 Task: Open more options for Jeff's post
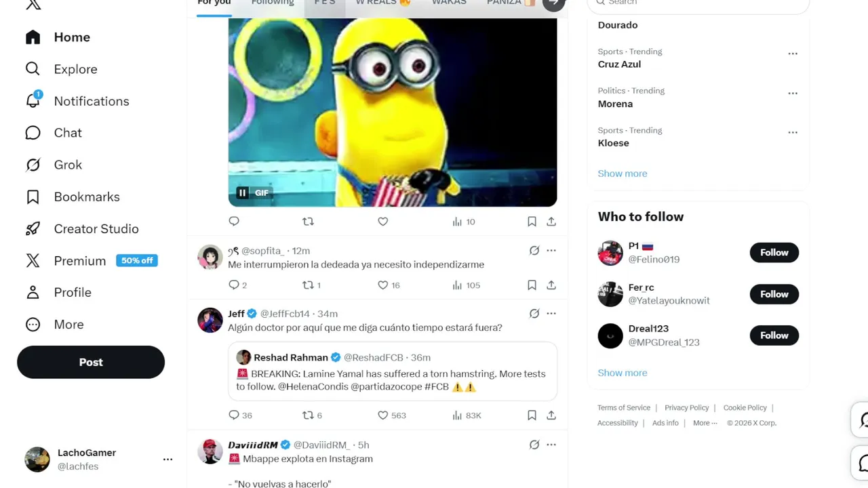coord(551,314)
